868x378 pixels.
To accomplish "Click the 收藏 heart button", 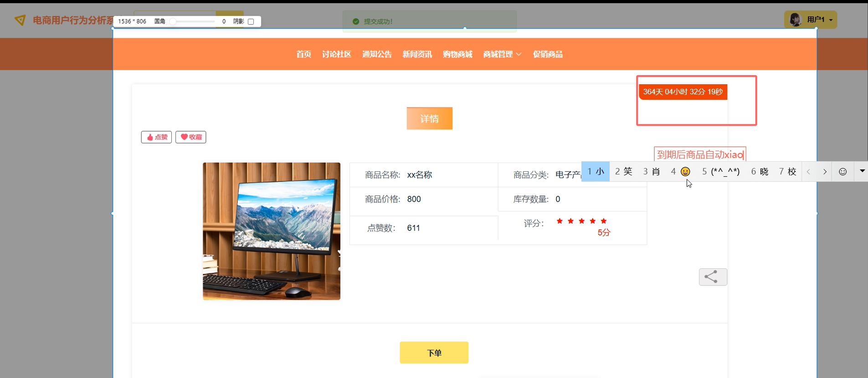I will 191,137.
